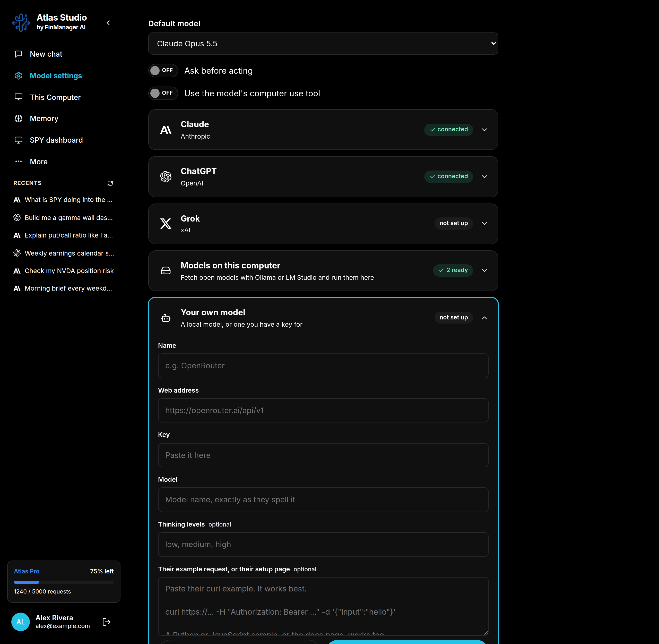The image size is (659, 644).
Task: Click the log out icon next to Alex Rivera
Action: [107, 622]
